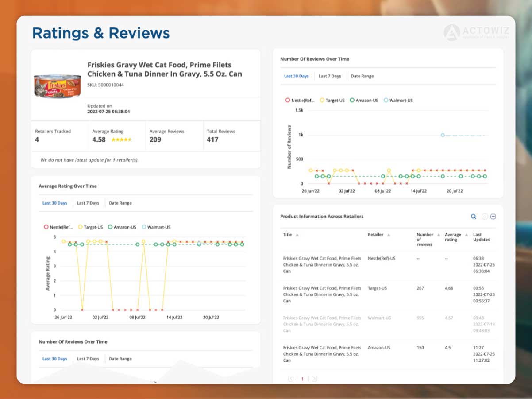Click Walmart-US in the Retailer column
The image size is (532, 399).
(x=379, y=318)
